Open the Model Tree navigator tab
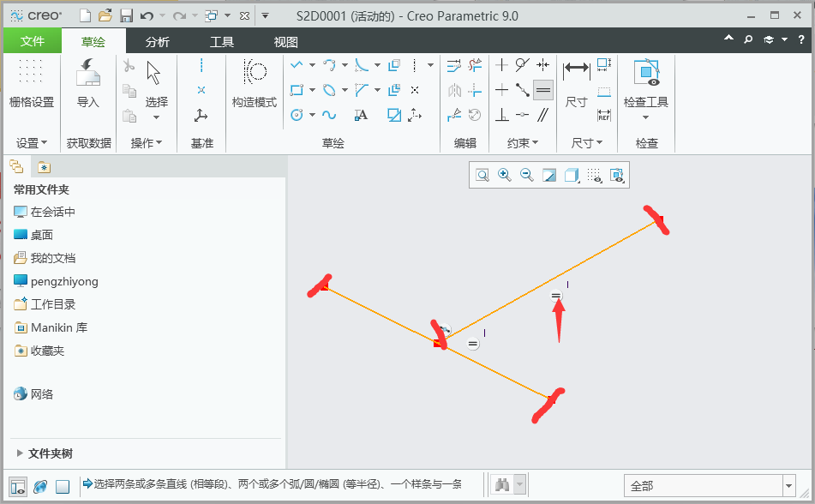 pyautogui.click(x=16, y=167)
